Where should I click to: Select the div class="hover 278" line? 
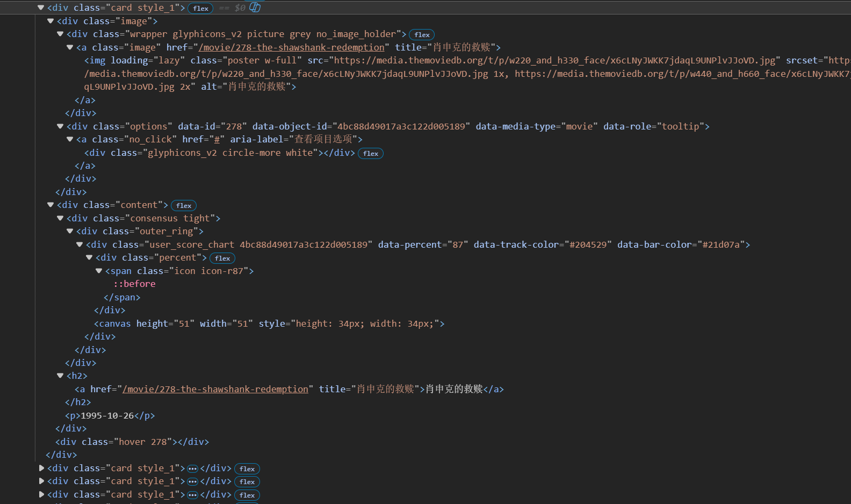click(132, 442)
